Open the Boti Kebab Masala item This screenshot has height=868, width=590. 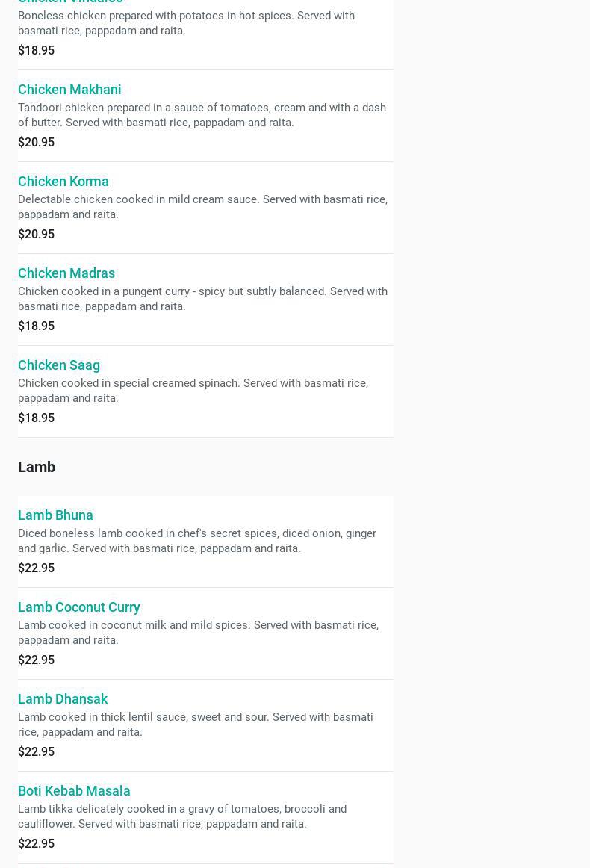coord(74,791)
